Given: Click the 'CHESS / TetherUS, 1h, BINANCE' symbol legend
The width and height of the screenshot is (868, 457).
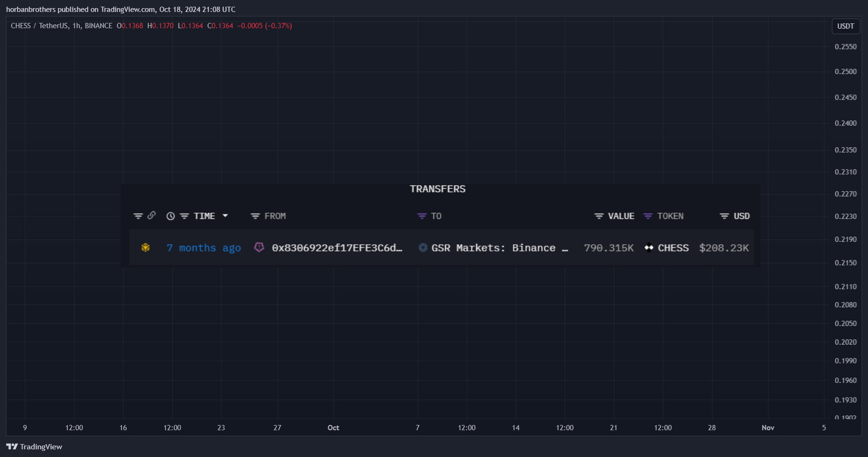Looking at the screenshot, I should point(62,26).
